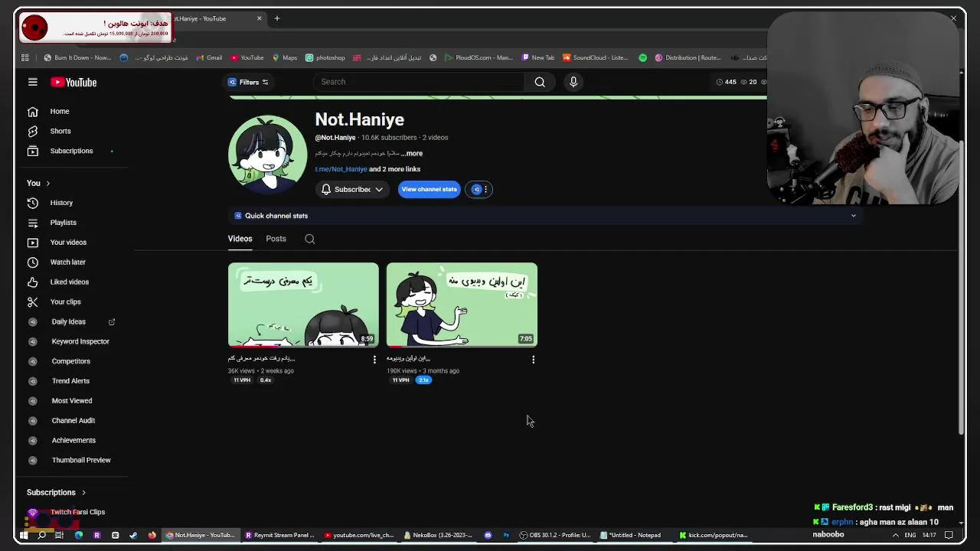Open New Tab bookmark

538,57
